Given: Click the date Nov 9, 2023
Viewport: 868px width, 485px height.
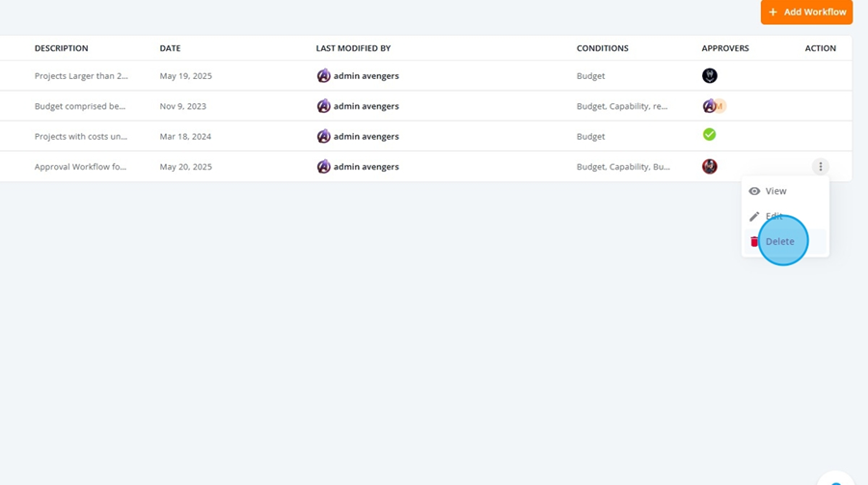Looking at the screenshot, I should pyautogui.click(x=182, y=106).
